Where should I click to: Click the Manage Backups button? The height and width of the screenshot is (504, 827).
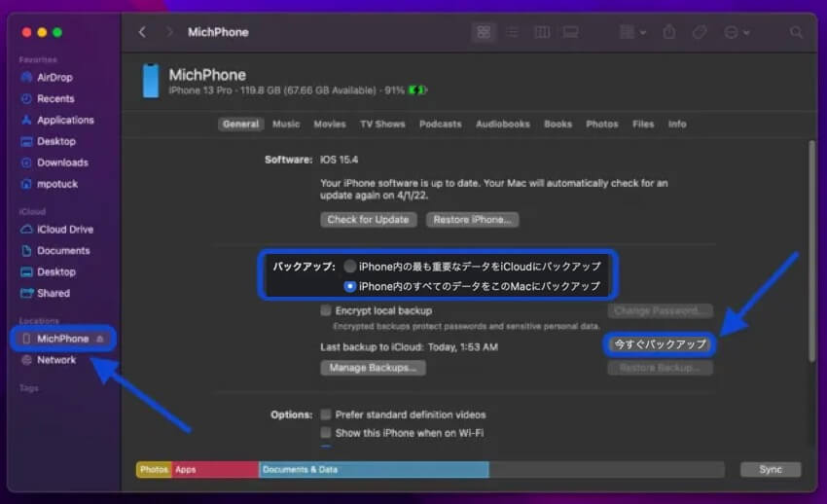[x=373, y=368]
